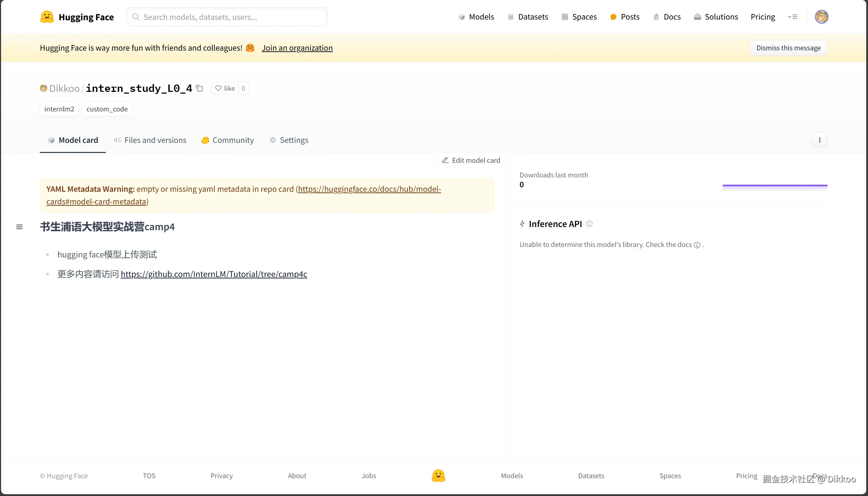Click the footer Hugging Face emoji icon
Image resolution: width=868 pixels, height=496 pixels.
(438, 476)
